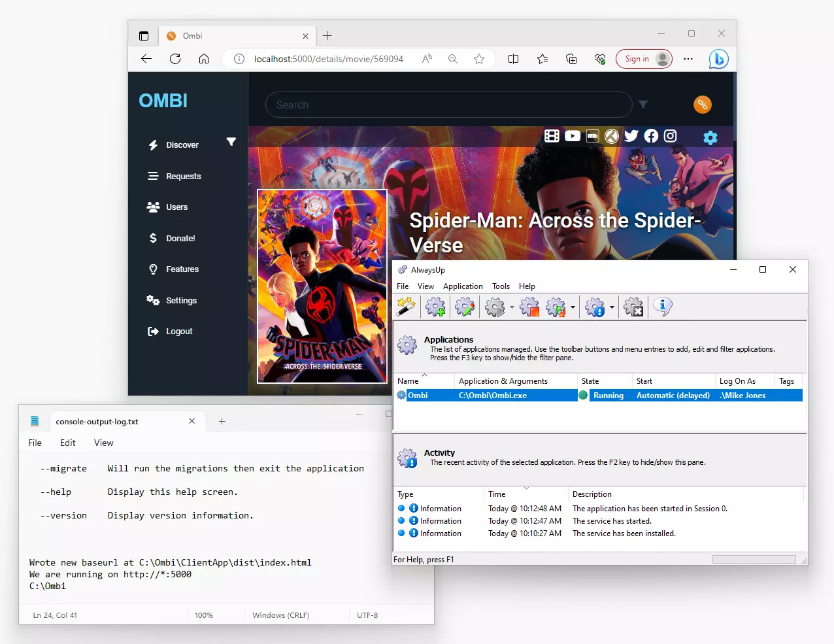The image size is (834, 644).
Task: Open the View menu in AlwaysUp
Action: click(x=425, y=286)
